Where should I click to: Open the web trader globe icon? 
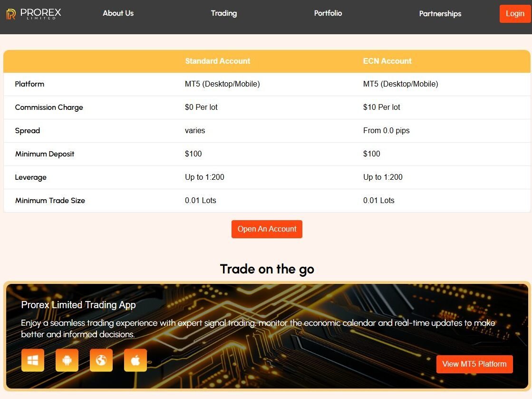pos(101,360)
